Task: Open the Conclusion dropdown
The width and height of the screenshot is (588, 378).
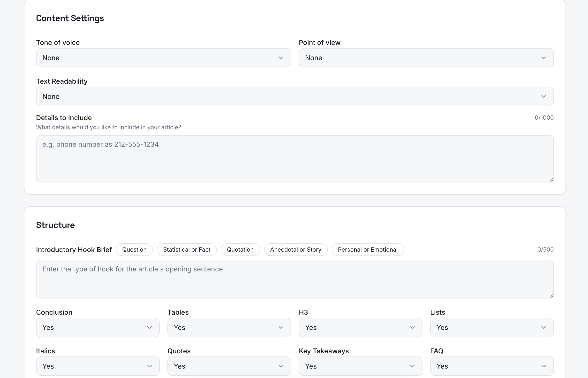Action: (x=97, y=327)
